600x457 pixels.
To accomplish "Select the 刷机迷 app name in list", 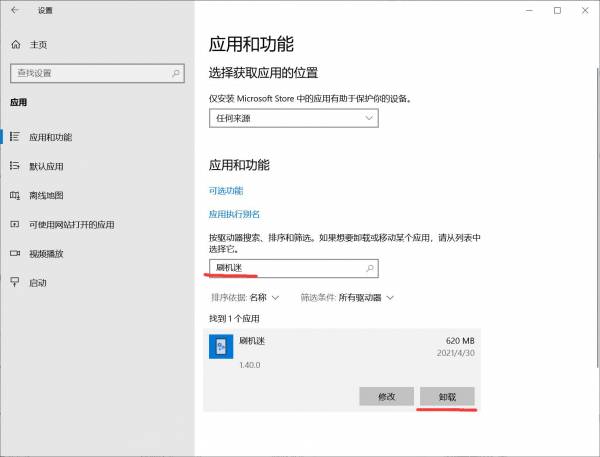I will pos(252,341).
